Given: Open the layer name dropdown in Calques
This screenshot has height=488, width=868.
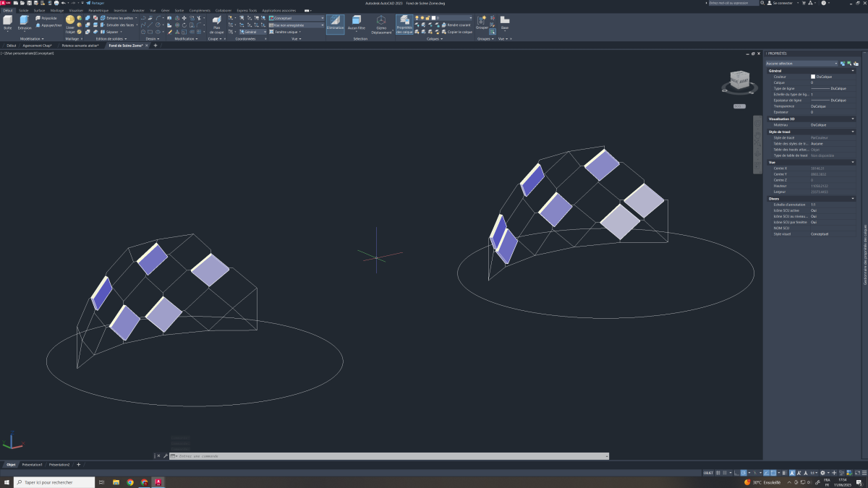Looking at the screenshot, I should [x=454, y=17].
